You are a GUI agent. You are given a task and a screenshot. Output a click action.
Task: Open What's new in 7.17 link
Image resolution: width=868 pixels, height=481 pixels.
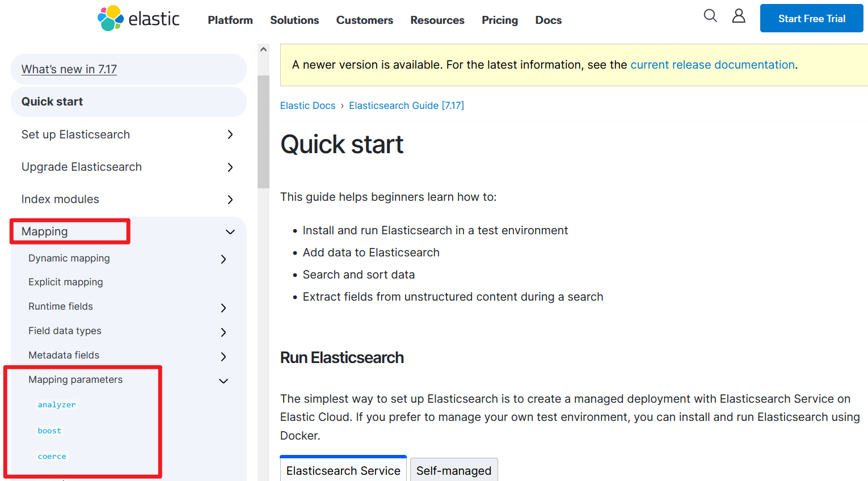pyautogui.click(x=69, y=69)
